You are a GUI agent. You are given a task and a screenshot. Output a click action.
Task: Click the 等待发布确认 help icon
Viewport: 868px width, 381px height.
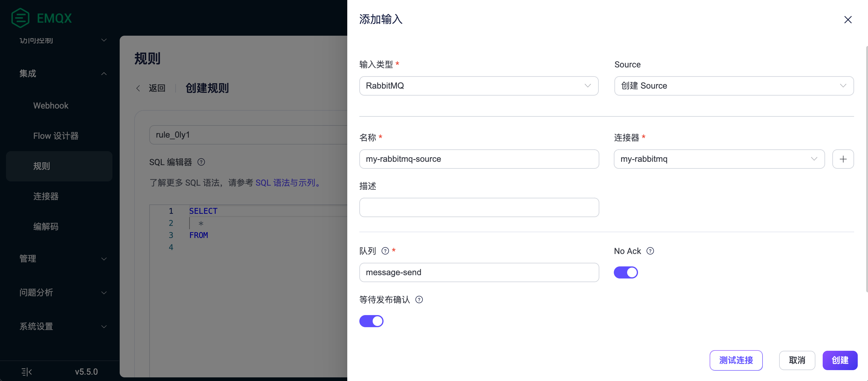[419, 299]
